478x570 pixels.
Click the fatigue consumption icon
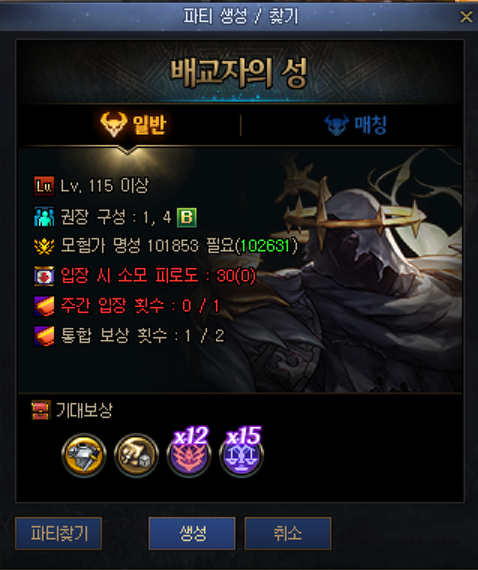point(44,276)
